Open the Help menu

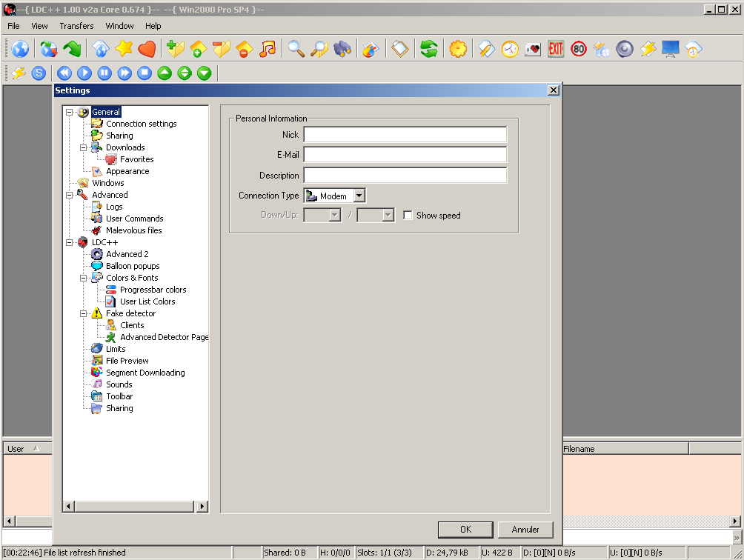click(x=153, y=26)
